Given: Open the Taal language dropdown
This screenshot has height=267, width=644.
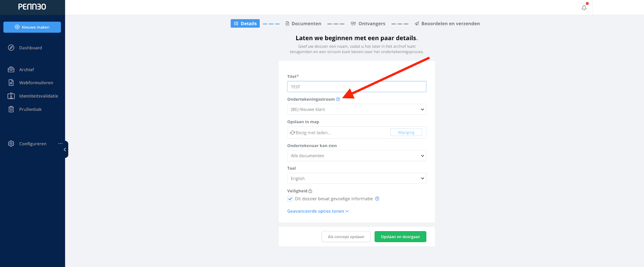Looking at the screenshot, I should tap(357, 179).
